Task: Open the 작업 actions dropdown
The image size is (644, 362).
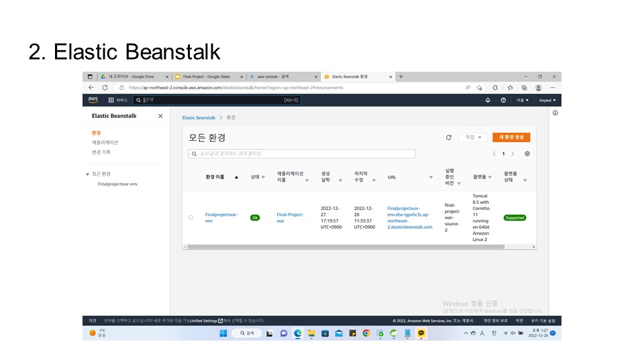Action: [x=473, y=137]
